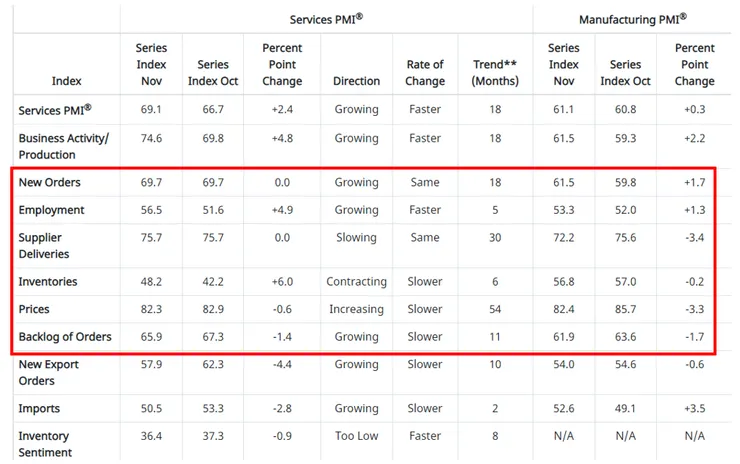Screen dimensions: 740x464
Task: Click the Services PMI group header at top
Action: pos(326,19)
